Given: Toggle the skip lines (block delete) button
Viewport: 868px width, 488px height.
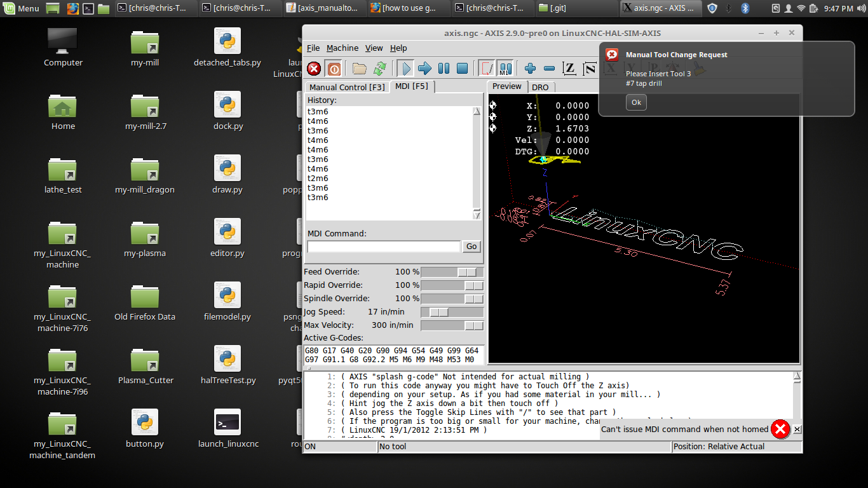Looking at the screenshot, I should pos(487,69).
